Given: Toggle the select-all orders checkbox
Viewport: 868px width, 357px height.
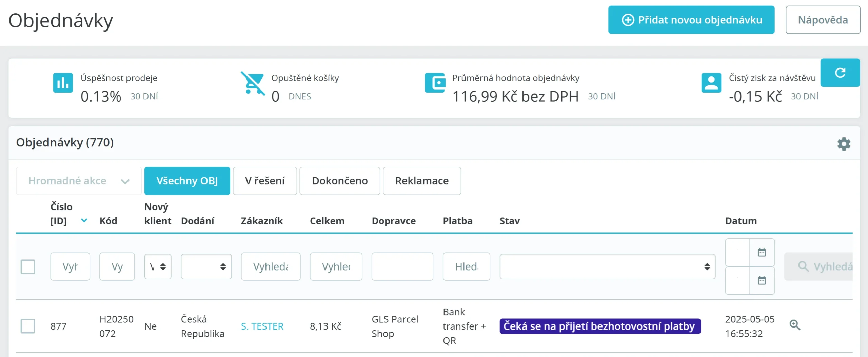Looking at the screenshot, I should [x=28, y=266].
